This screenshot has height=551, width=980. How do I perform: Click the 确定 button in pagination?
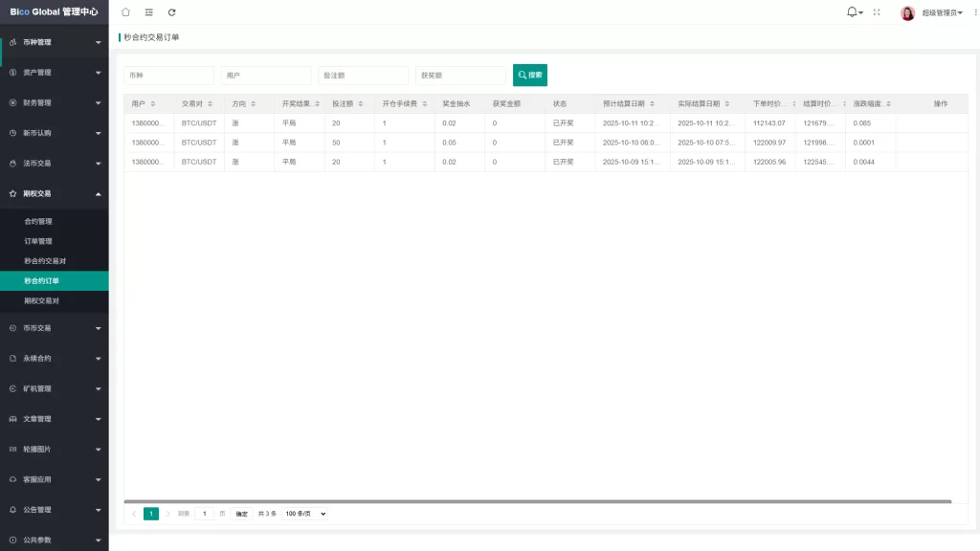240,514
